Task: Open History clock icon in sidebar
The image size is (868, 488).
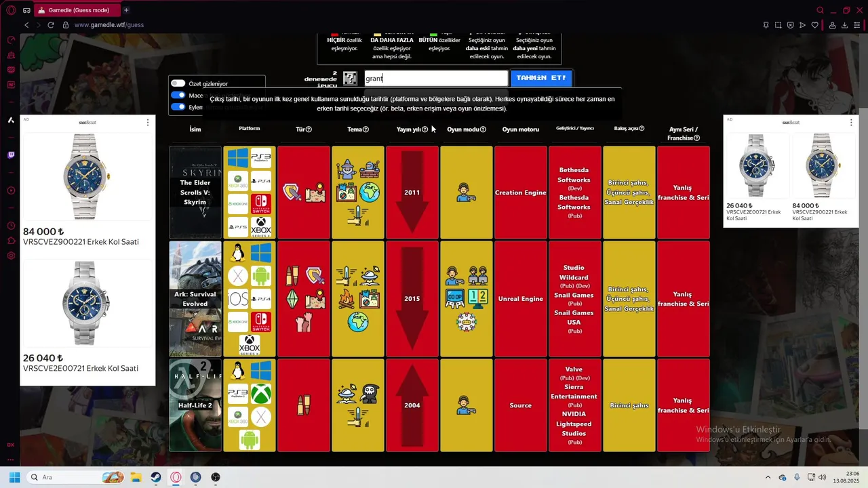Action: click(x=11, y=226)
